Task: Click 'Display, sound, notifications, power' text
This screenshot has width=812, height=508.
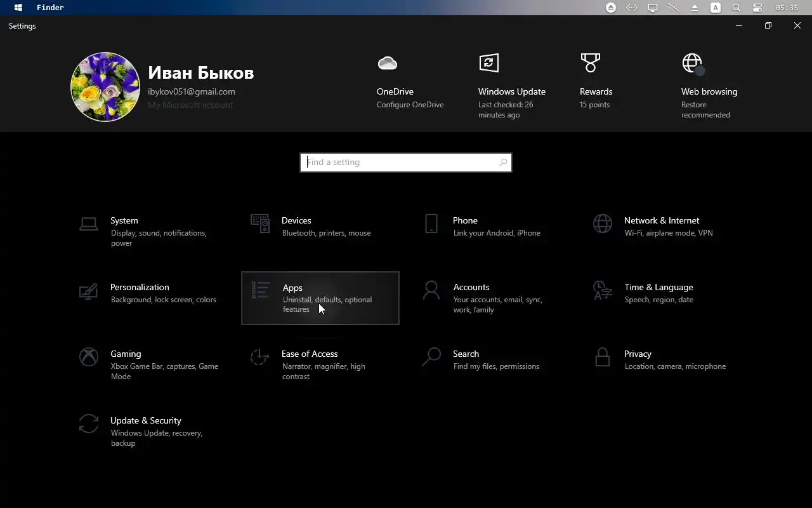Action: (159, 238)
